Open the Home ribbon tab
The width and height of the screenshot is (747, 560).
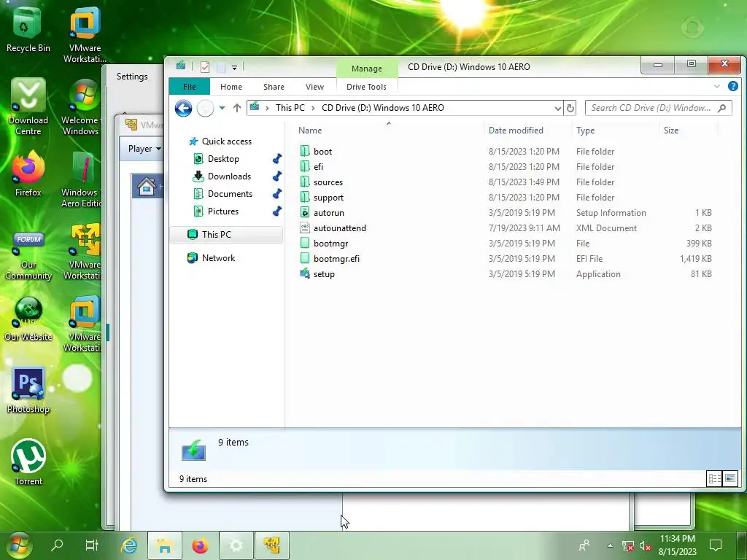pos(231,87)
